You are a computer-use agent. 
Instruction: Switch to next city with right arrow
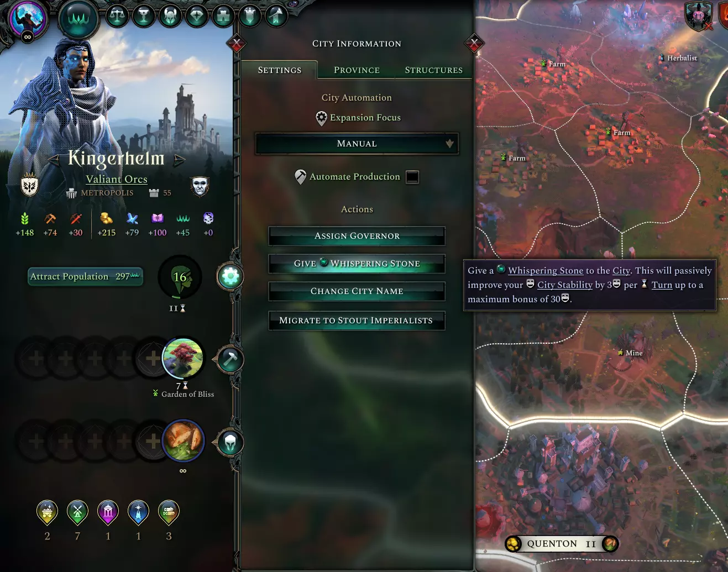[x=179, y=160]
